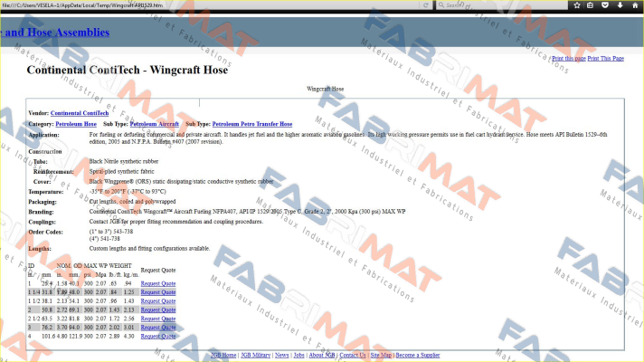Click the Pocket save icon
Screen dimensions: 644x362
[x=605, y=5]
